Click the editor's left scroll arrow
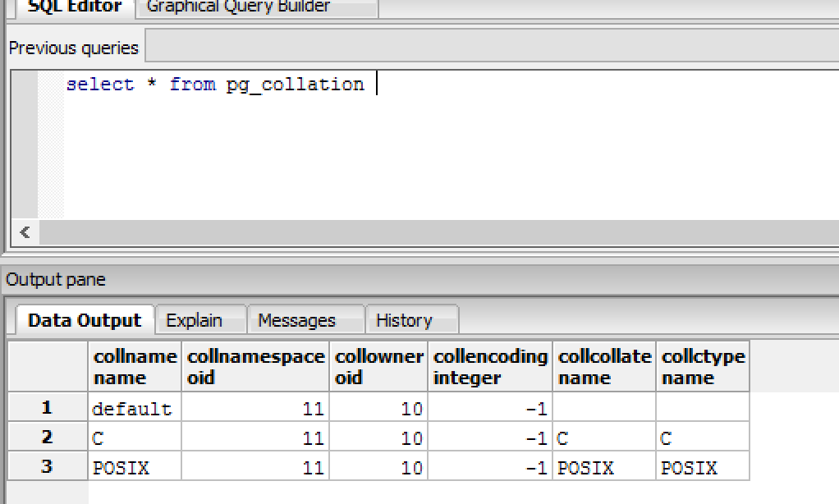 [25, 232]
